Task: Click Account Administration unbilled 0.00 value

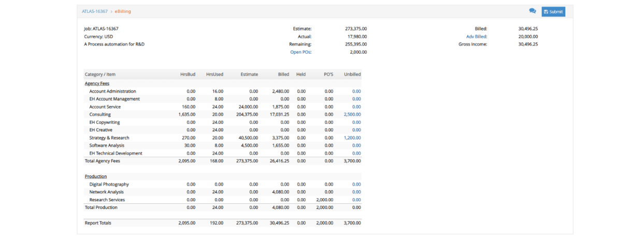Action: click(356, 91)
